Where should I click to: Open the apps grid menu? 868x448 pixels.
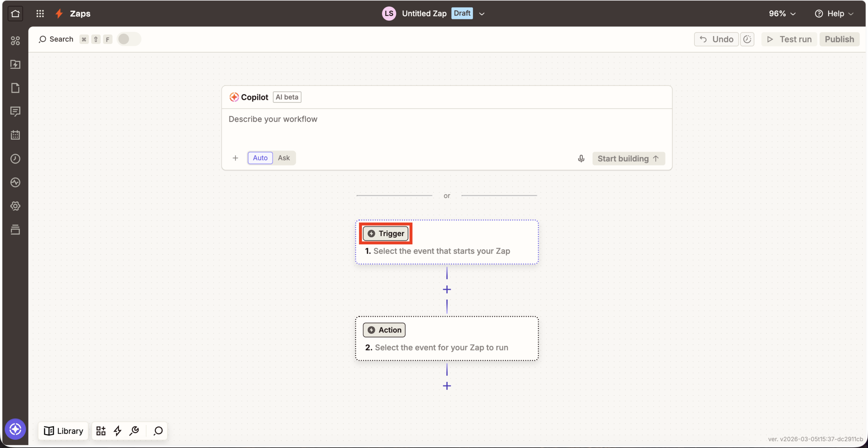click(x=40, y=14)
